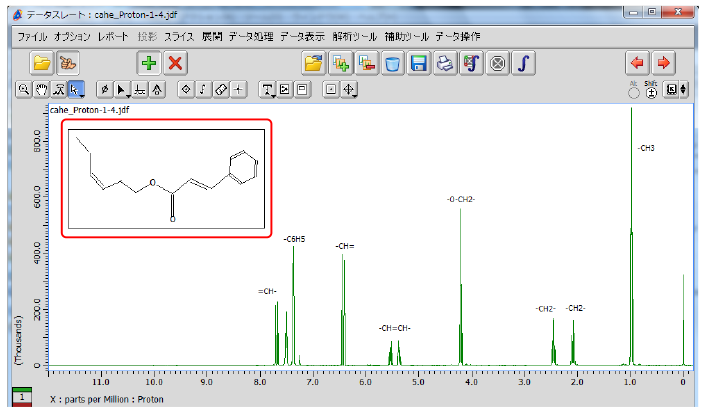Select the peak expand tool beside hand
Image resolution: width=704 pixels, height=415 pixels.
(59, 90)
